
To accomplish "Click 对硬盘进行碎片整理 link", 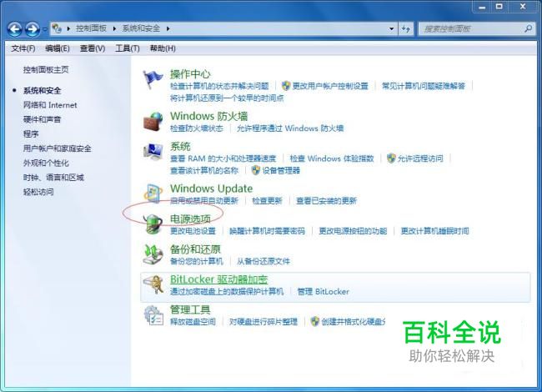I will tap(263, 322).
